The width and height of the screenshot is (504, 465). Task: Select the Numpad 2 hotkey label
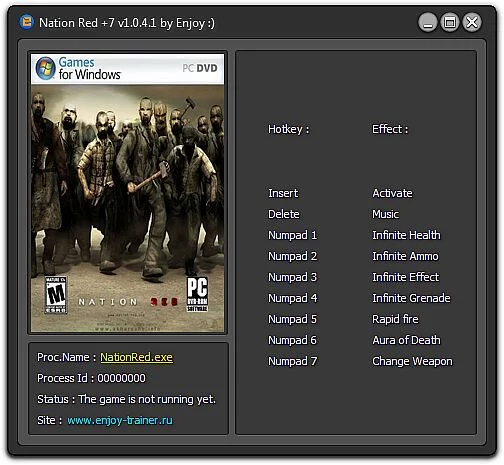click(x=292, y=256)
